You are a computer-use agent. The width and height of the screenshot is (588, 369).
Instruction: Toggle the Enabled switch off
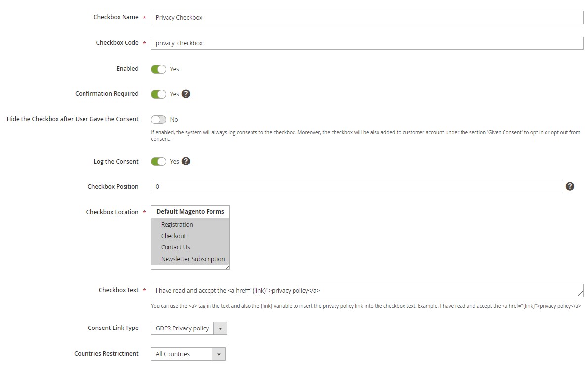pos(158,69)
